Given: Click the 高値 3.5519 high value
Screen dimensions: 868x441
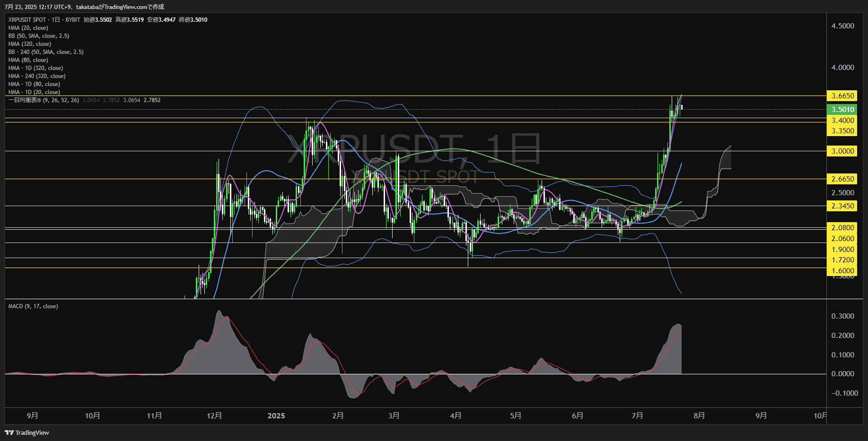Looking at the screenshot, I should pyautogui.click(x=129, y=20).
